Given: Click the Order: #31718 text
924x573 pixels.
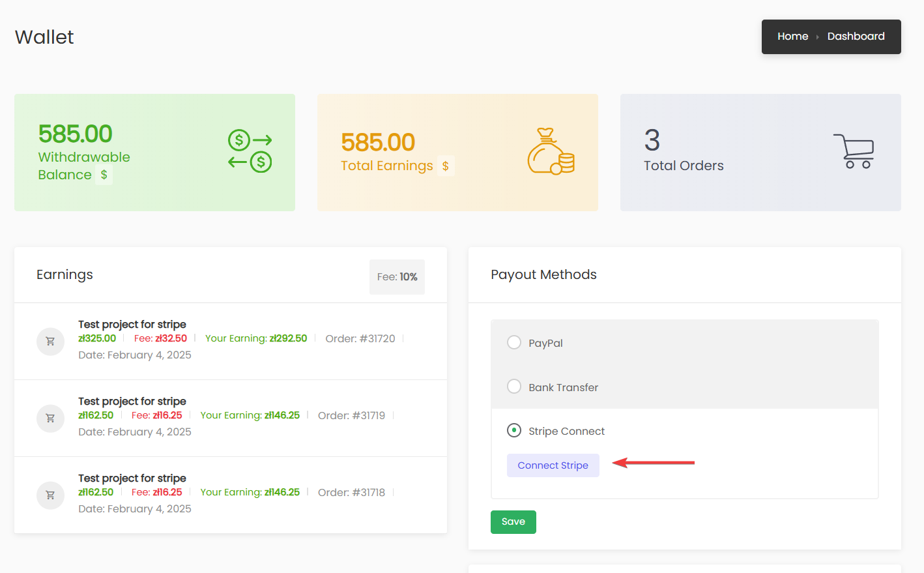Looking at the screenshot, I should (x=351, y=493).
